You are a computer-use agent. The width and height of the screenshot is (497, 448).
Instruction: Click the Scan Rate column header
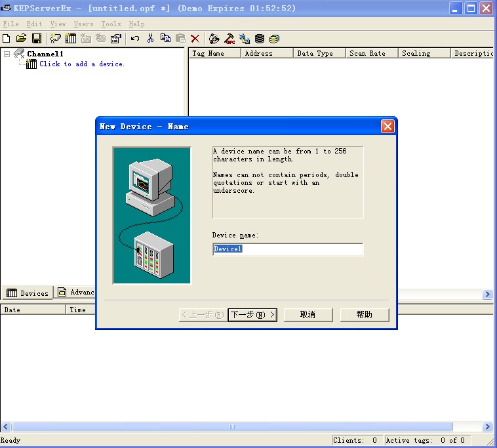pyautogui.click(x=372, y=53)
